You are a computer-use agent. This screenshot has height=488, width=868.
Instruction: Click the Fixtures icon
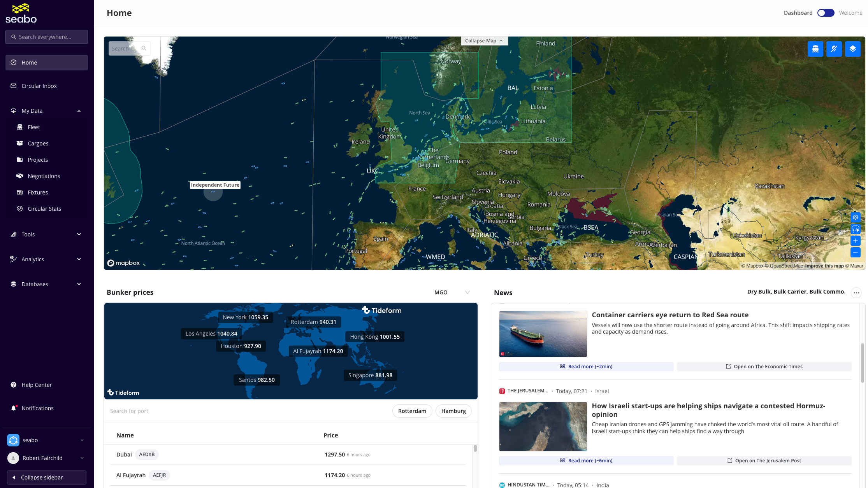tap(20, 192)
